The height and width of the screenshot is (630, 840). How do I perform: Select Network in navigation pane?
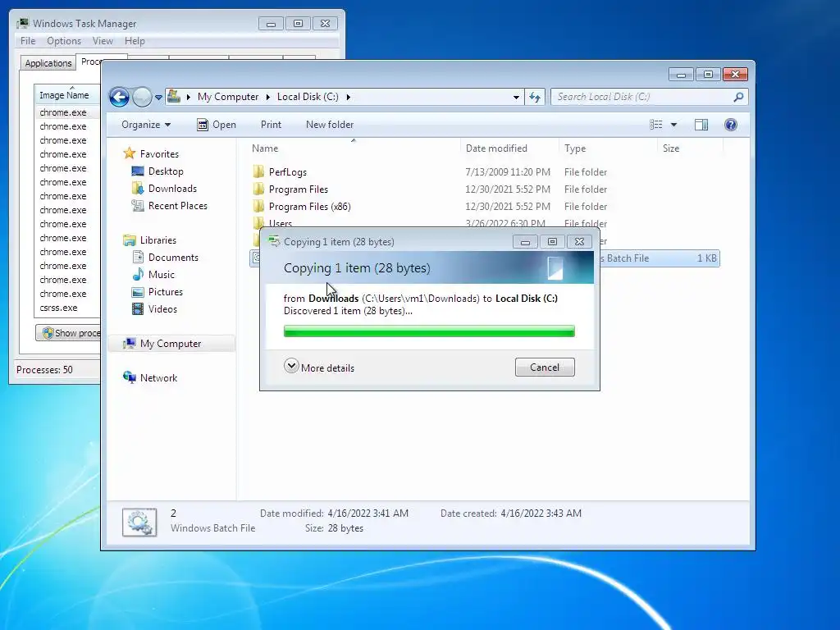[x=158, y=377]
